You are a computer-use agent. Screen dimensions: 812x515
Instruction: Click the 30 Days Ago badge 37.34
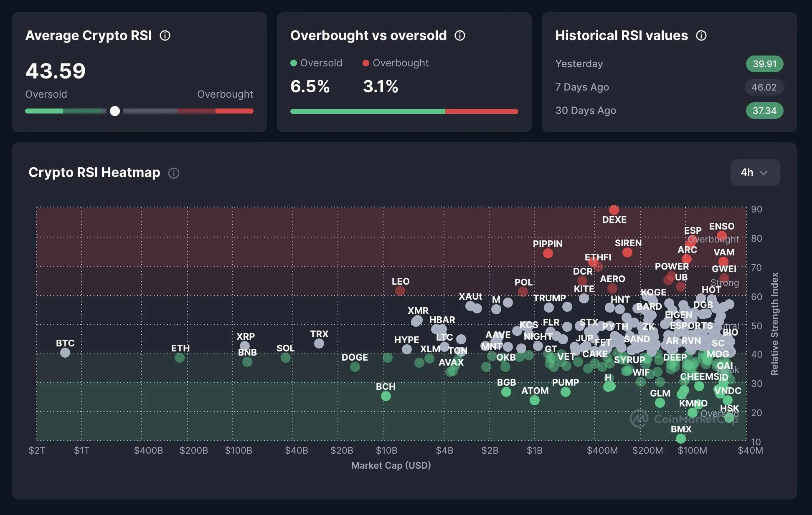point(764,111)
